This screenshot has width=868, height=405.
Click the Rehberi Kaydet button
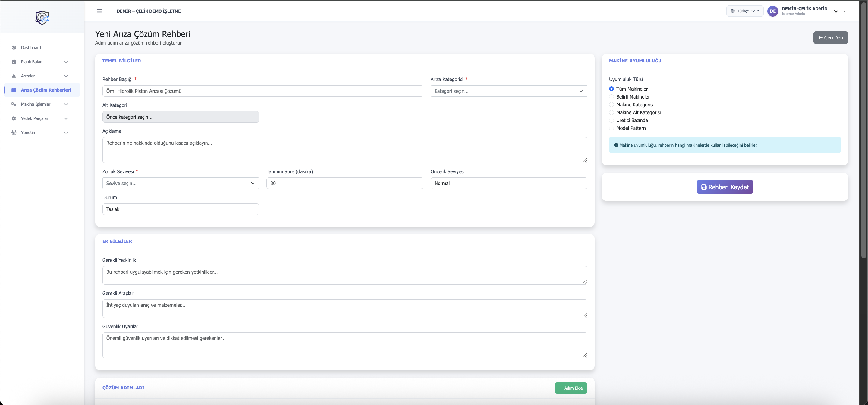coord(725,187)
